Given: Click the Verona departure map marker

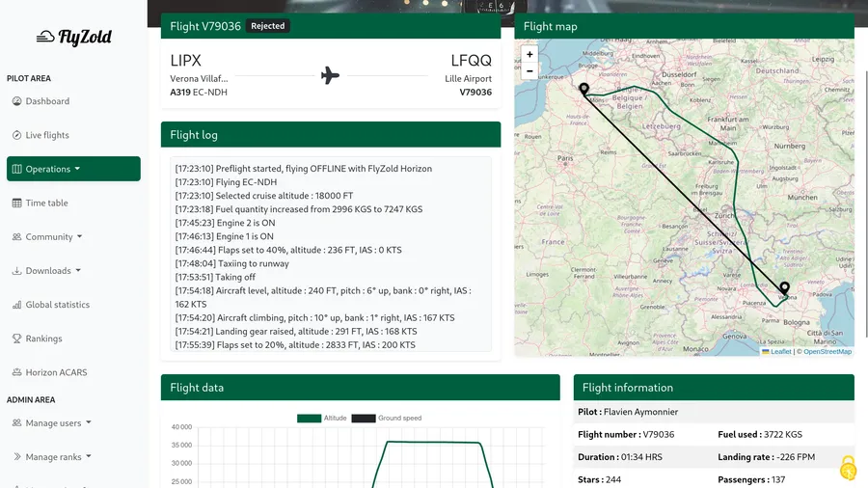Looking at the screenshot, I should coord(785,289).
